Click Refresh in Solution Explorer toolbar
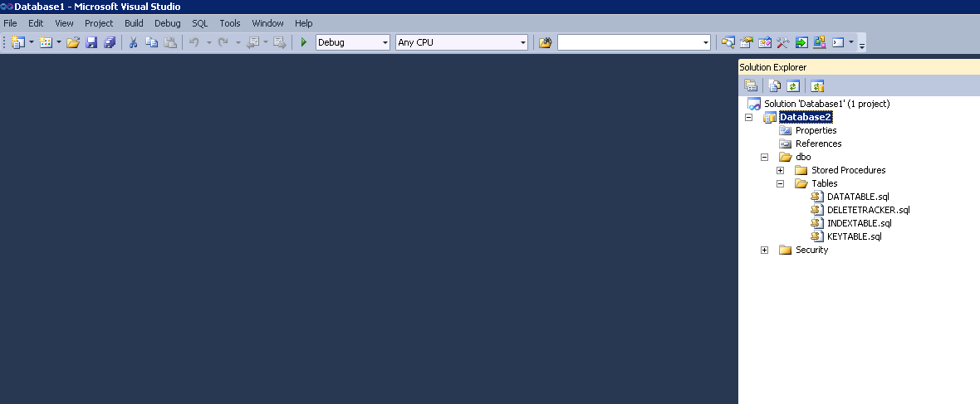 click(794, 85)
